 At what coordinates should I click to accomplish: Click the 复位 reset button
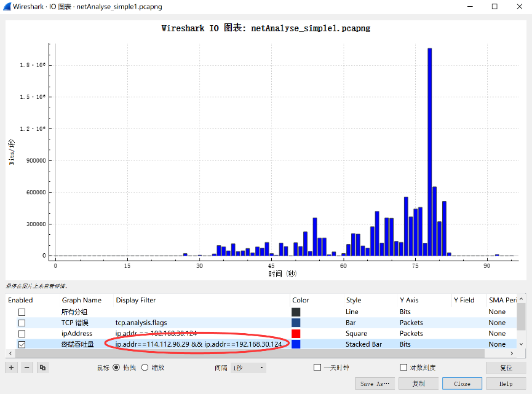point(506,368)
